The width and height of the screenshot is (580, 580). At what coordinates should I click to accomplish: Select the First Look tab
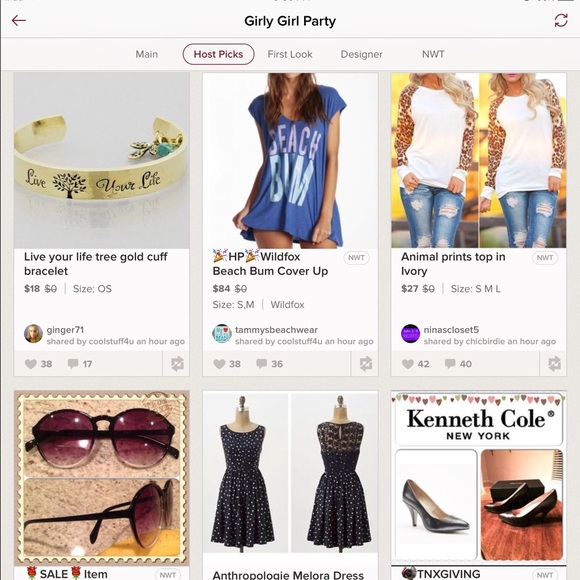pyautogui.click(x=290, y=54)
